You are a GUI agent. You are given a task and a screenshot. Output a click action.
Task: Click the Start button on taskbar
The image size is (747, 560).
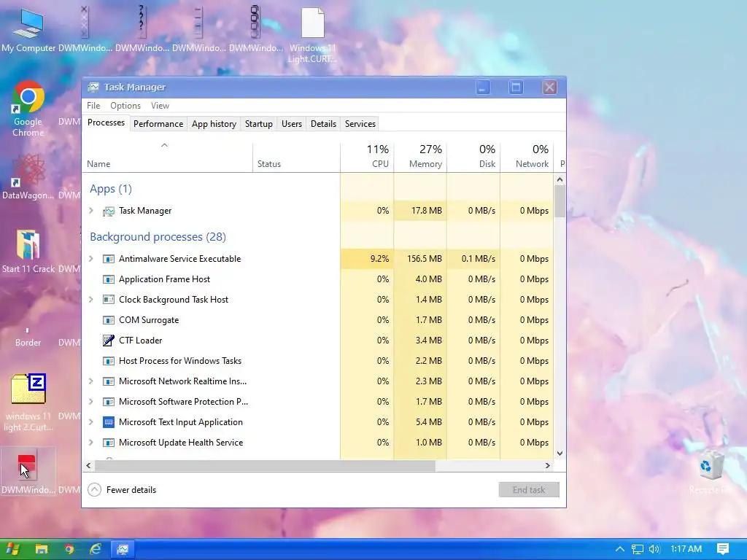[12, 549]
